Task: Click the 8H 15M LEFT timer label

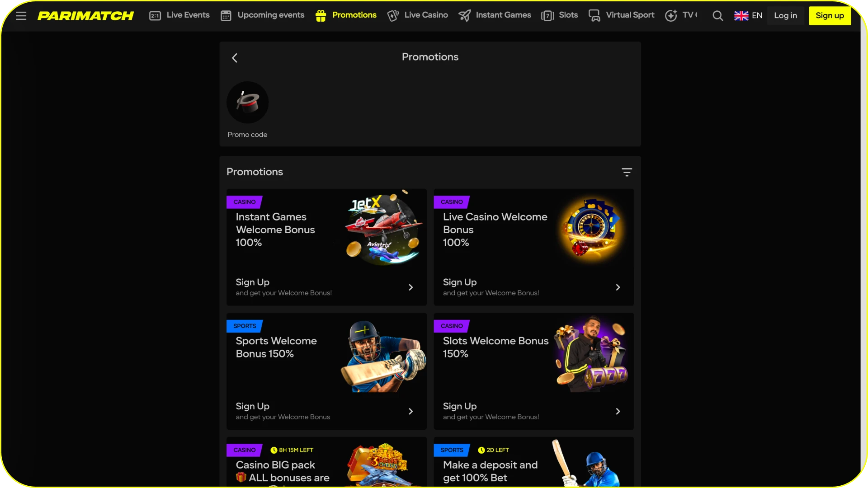Action: point(296,450)
